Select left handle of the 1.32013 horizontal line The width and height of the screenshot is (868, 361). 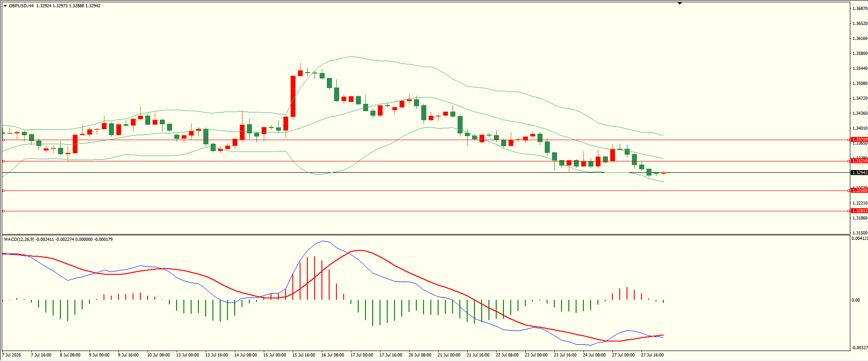pyautogui.click(x=4, y=211)
